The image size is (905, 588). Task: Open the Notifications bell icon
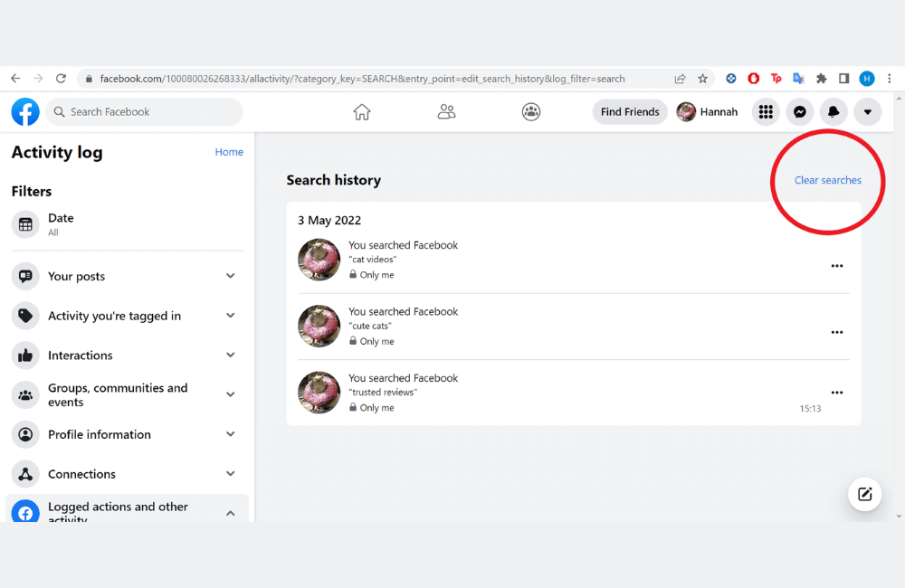click(833, 111)
